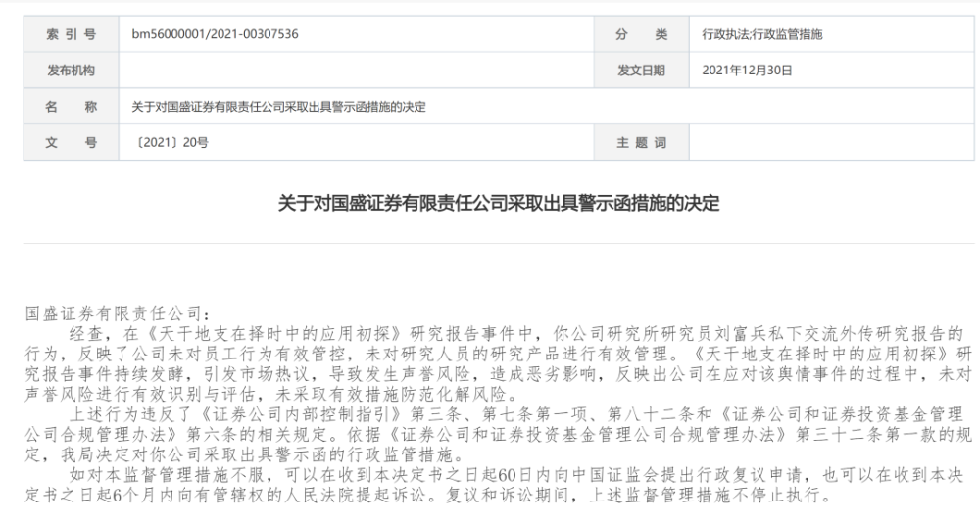
Task: Select category value 行政执法;行政监管措施
Action: 761,34
